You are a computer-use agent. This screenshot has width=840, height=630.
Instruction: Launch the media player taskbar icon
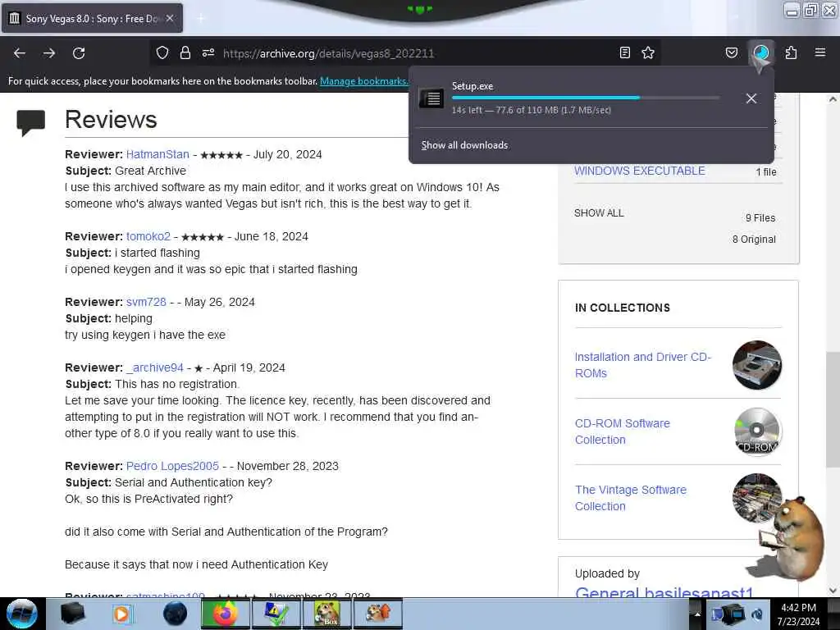click(122, 614)
